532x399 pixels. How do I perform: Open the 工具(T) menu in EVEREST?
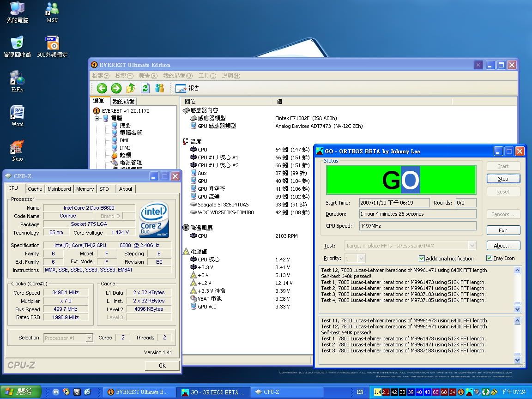[x=207, y=76]
